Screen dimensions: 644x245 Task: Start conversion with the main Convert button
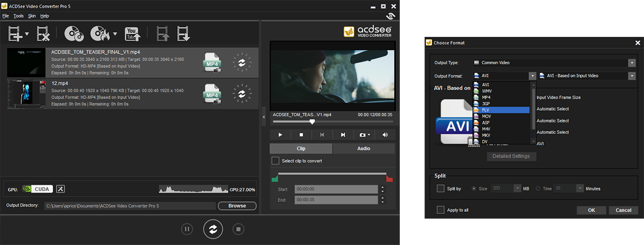213,229
